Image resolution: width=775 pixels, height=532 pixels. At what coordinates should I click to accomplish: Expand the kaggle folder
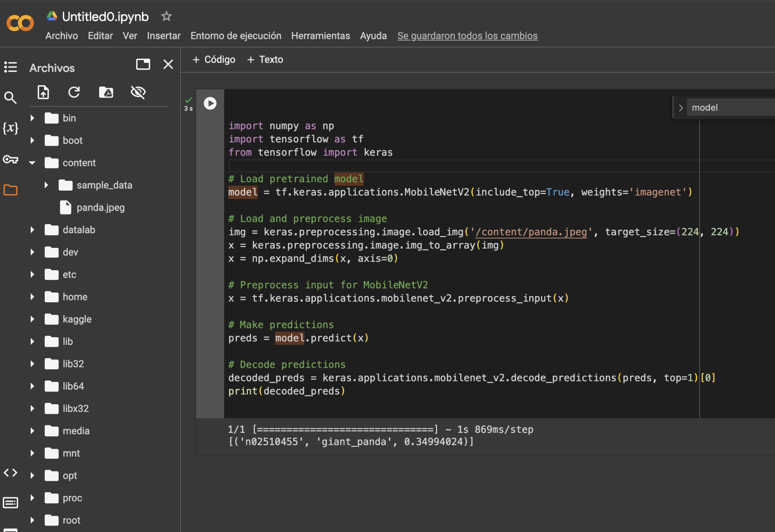32,319
